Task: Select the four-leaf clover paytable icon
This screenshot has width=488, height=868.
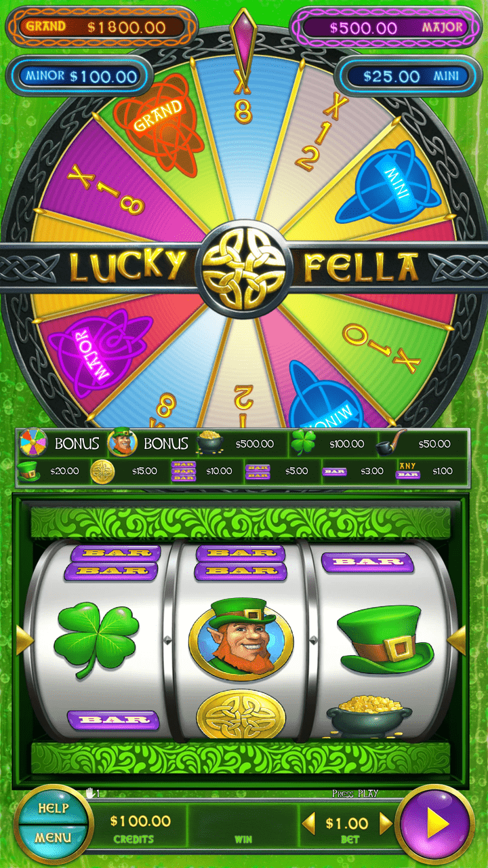Action: [x=304, y=443]
